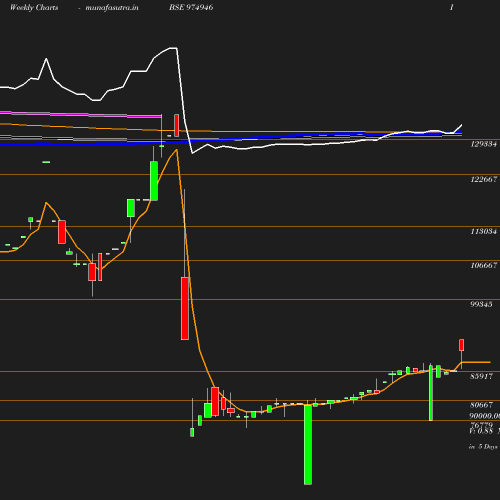Click the 80667 price axis label
The height and width of the screenshot is (500, 500).
481,405
